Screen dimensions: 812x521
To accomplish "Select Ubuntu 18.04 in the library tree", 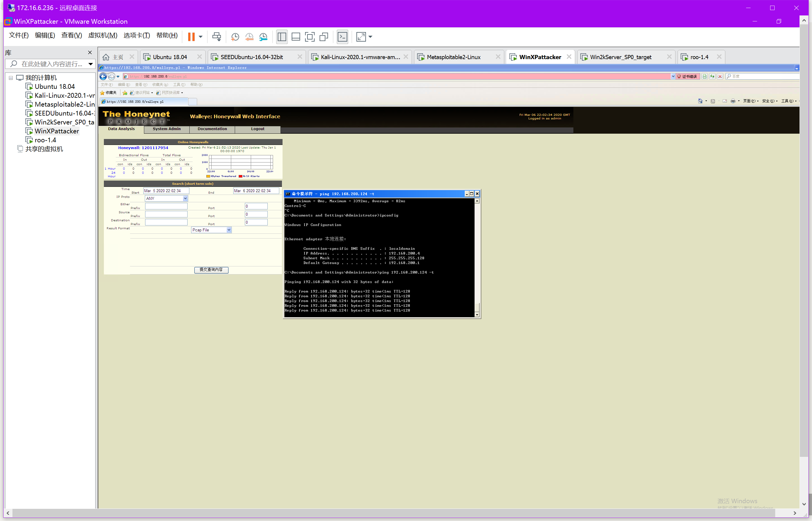I will pyautogui.click(x=54, y=87).
